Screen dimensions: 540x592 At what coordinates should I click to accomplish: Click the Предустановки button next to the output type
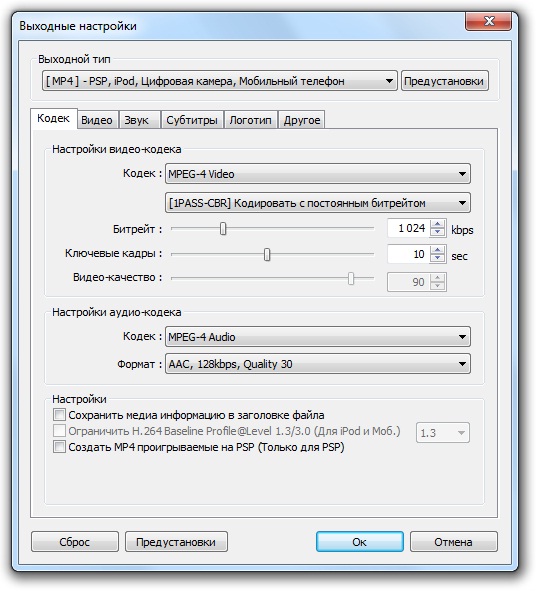click(x=444, y=80)
